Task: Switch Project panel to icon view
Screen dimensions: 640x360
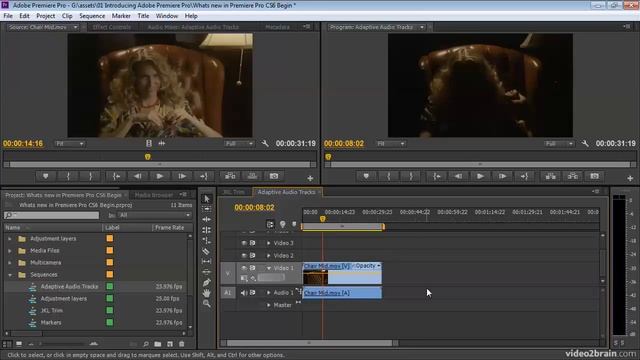Action: point(19,344)
